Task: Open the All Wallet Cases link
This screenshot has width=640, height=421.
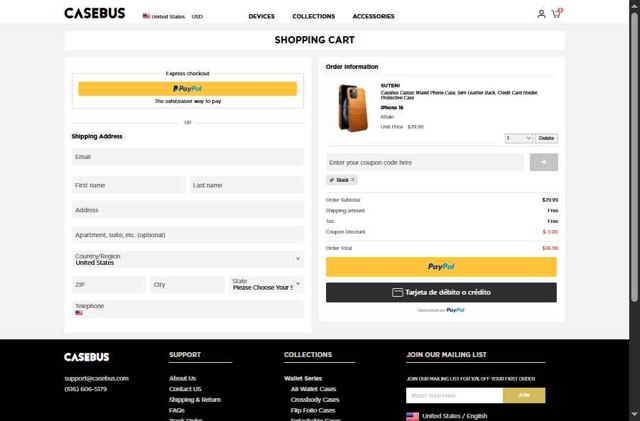Action: tap(313, 389)
